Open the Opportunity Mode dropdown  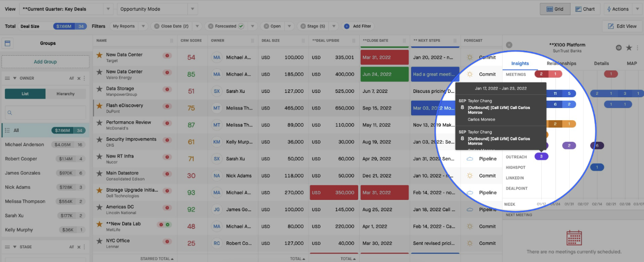pyautogui.click(x=193, y=9)
